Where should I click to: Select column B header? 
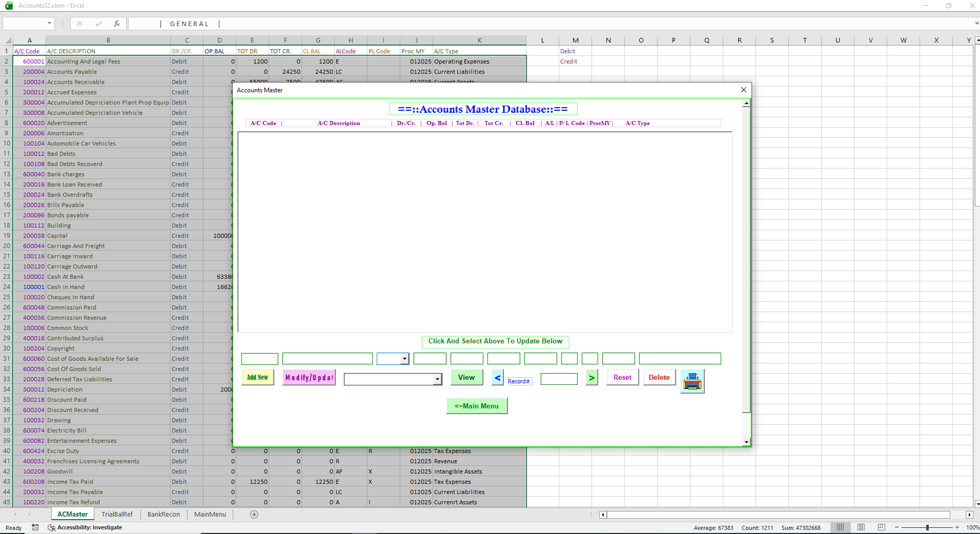(108, 40)
